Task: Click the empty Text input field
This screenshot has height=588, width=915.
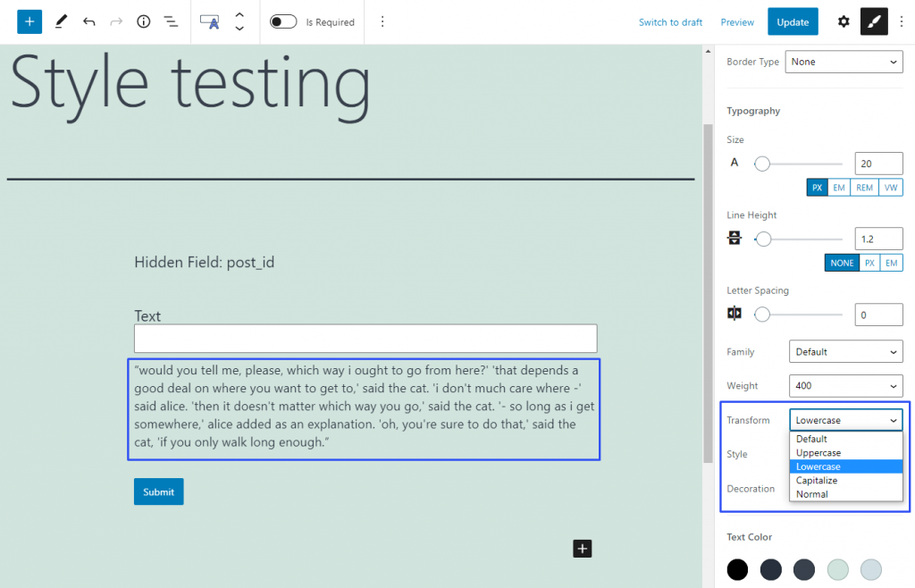Action: [365, 339]
